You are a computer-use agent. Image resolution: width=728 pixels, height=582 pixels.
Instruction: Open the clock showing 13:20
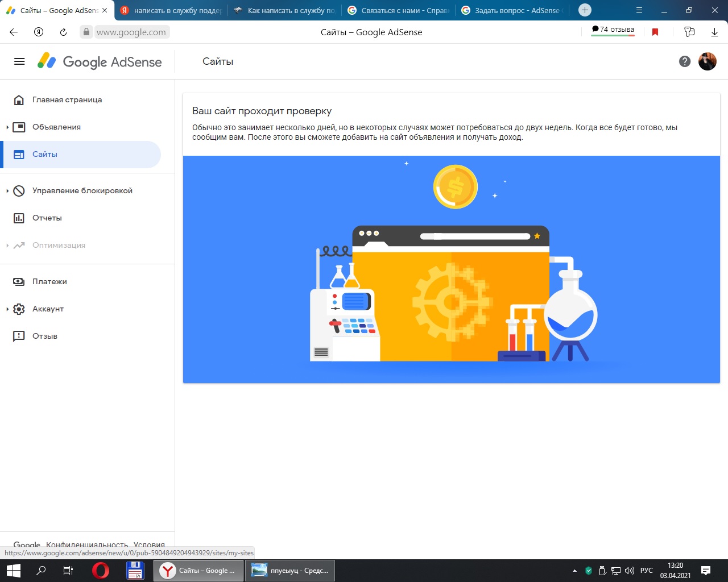coord(675,571)
